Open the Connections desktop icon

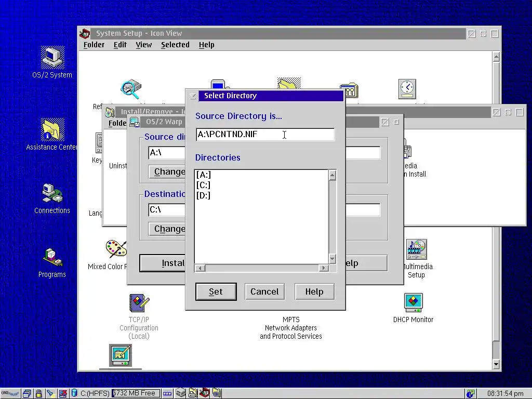coord(52,193)
